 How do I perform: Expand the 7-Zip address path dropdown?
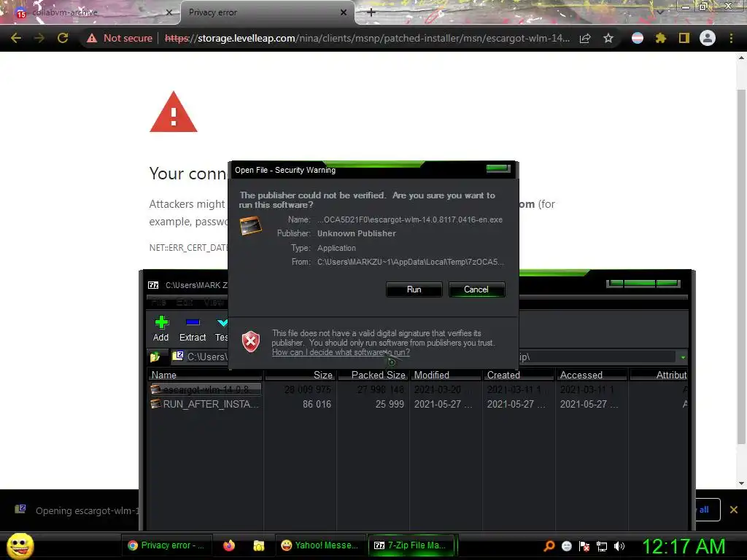683,357
